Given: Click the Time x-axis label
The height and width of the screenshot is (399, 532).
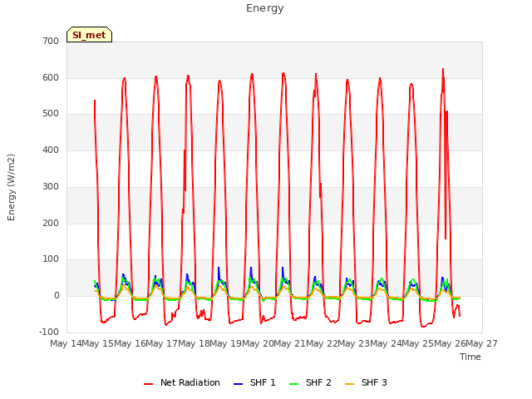Looking at the screenshot, I should coord(470,357).
